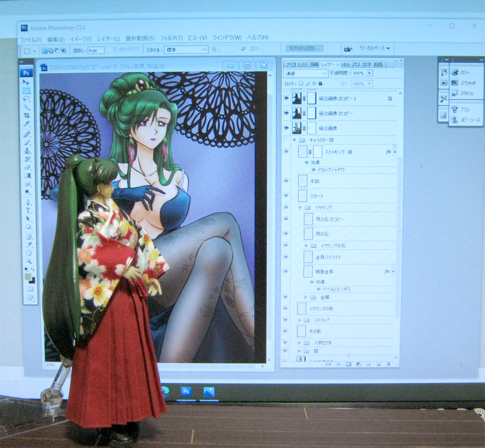Select the Pen tool

coord(28,202)
